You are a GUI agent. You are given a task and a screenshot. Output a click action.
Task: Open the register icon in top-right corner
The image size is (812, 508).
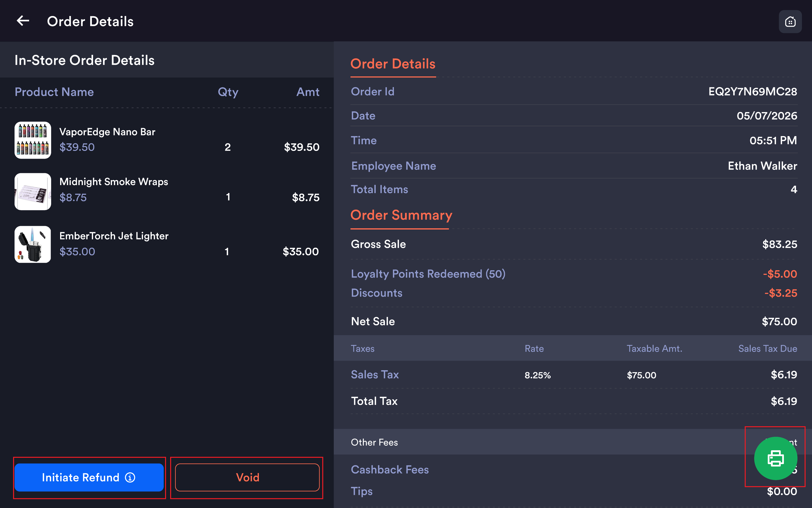[x=790, y=22]
